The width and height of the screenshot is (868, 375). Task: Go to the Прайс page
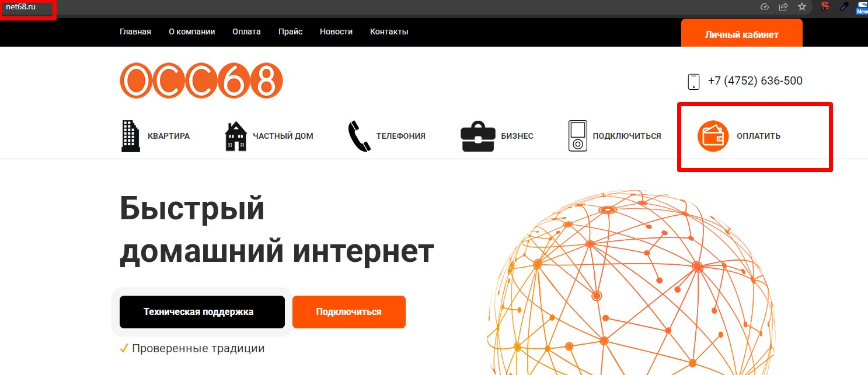click(290, 31)
